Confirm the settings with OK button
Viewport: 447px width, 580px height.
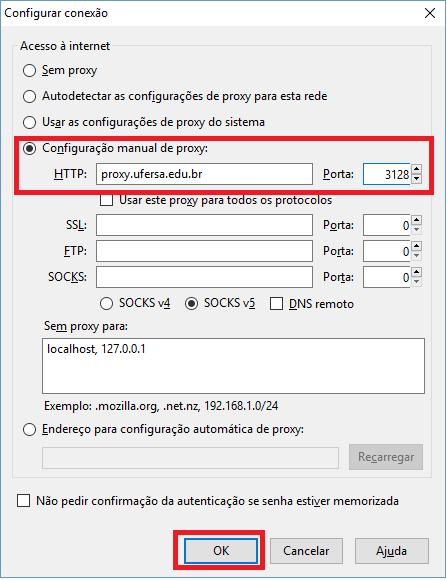pos(221,551)
